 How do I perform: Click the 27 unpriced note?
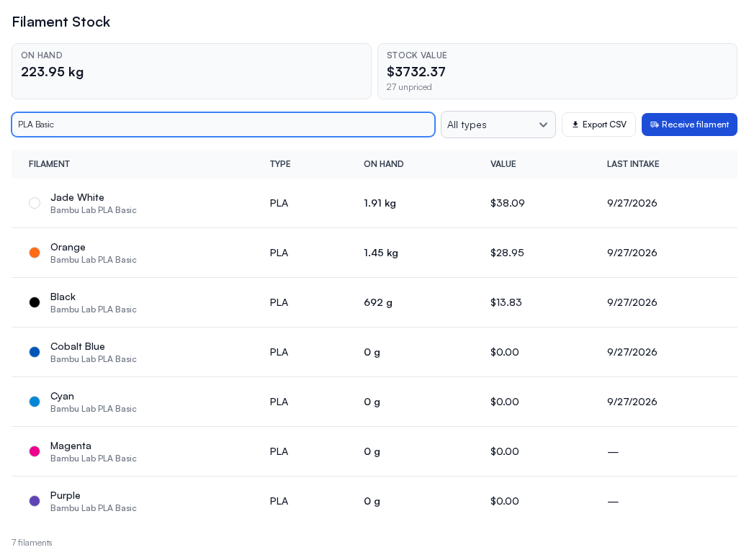[x=409, y=87]
